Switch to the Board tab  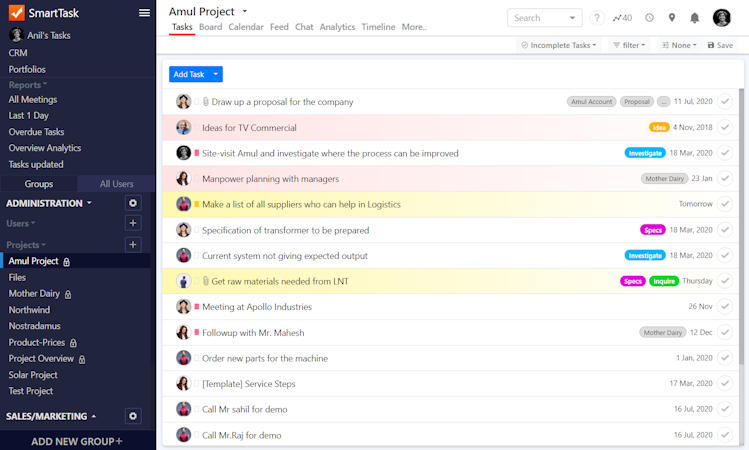(x=211, y=27)
